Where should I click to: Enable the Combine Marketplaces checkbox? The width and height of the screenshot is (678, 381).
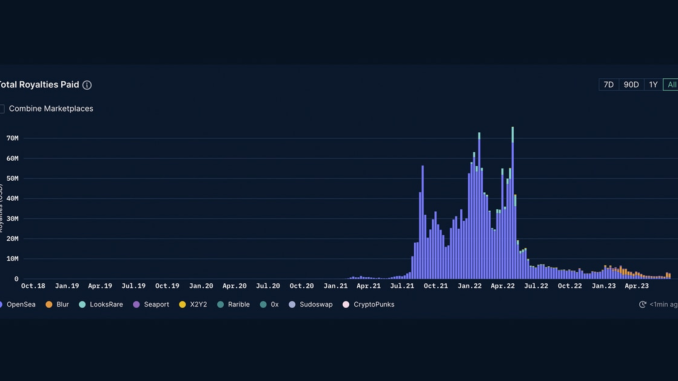click(2, 109)
